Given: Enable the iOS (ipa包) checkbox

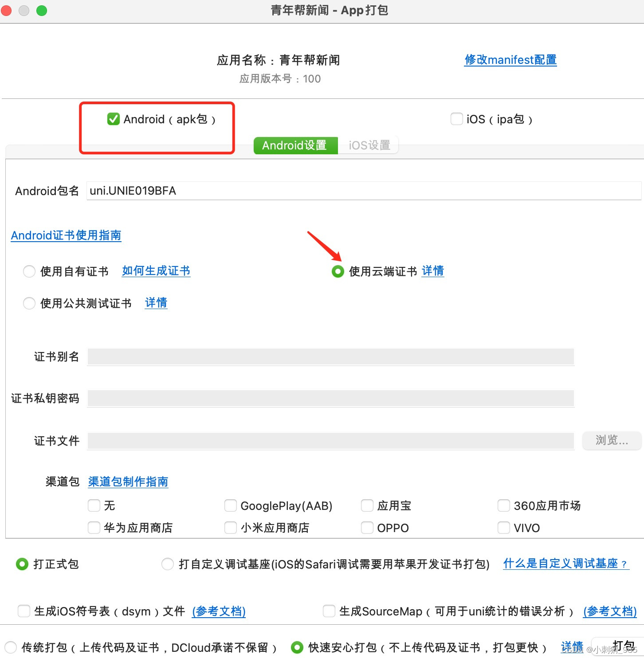Looking at the screenshot, I should click(456, 119).
